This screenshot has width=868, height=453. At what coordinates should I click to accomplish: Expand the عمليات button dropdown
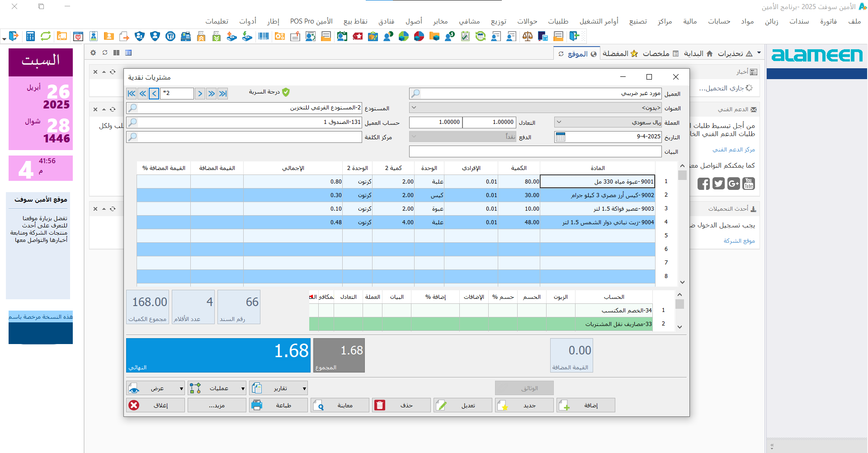(243, 388)
